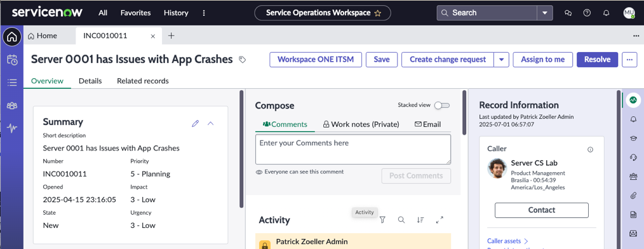Switch to the Related records tab
Screen dimensions: 644x249
[x=143, y=81]
